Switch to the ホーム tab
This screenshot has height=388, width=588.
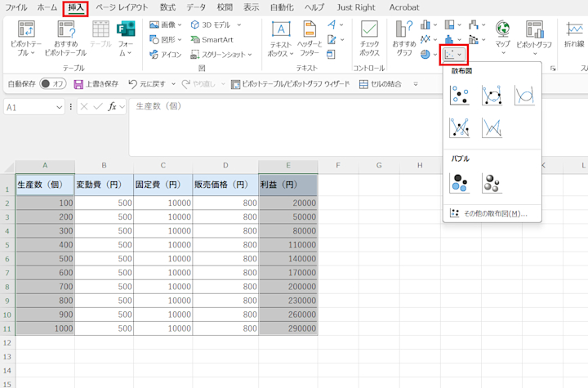(47, 7)
